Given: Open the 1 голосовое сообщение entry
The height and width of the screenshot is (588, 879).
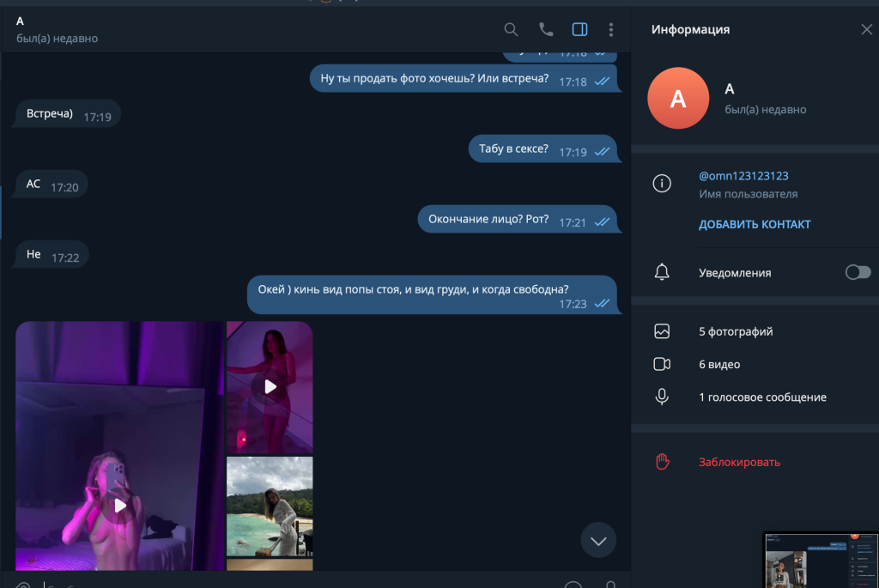Looking at the screenshot, I should tap(762, 397).
